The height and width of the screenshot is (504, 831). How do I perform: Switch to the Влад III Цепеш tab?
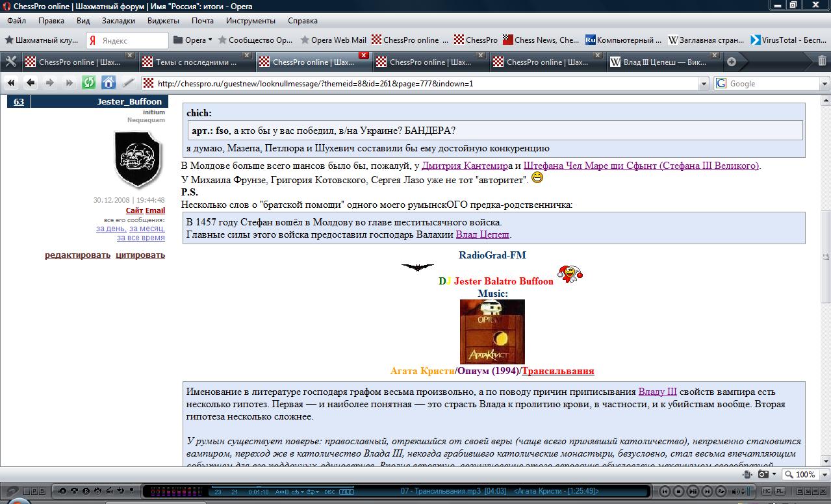663,62
